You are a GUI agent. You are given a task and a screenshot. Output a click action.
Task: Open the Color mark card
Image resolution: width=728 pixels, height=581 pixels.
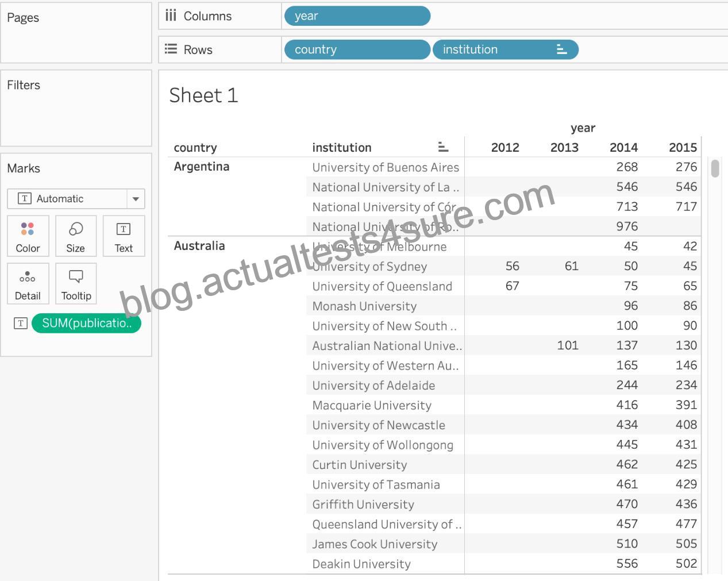click(x=28, y=236)
